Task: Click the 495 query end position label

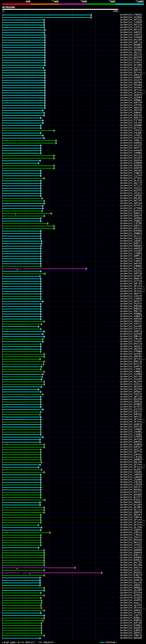Action: coord(115,11)
